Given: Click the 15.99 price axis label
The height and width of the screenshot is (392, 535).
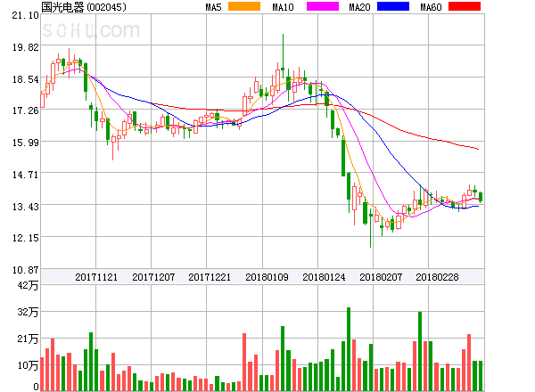Looking at the screenshot, I should pos(26,143).
